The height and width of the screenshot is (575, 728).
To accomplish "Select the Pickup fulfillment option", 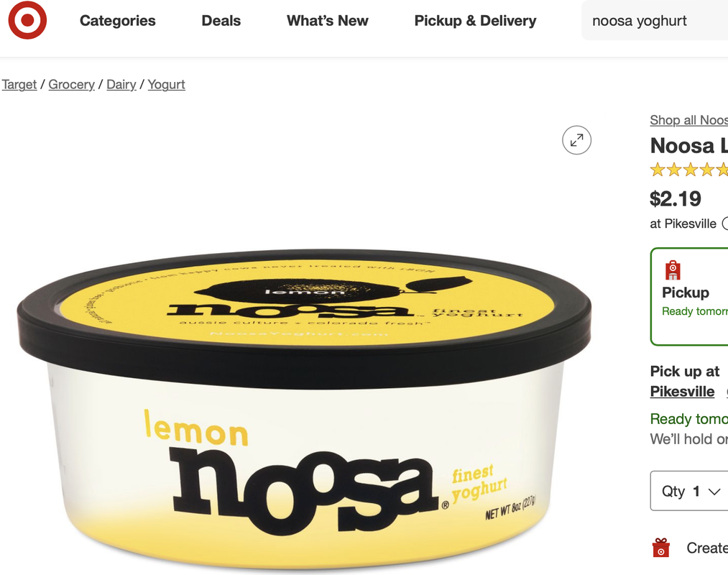I will click(689, 296).
